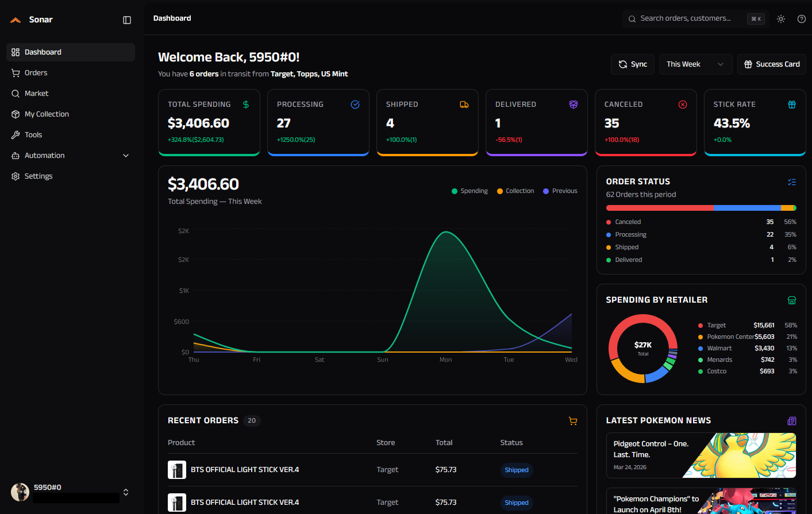
Task: Click the Recent Orders cart icon
Action: [x=573, y=421]
